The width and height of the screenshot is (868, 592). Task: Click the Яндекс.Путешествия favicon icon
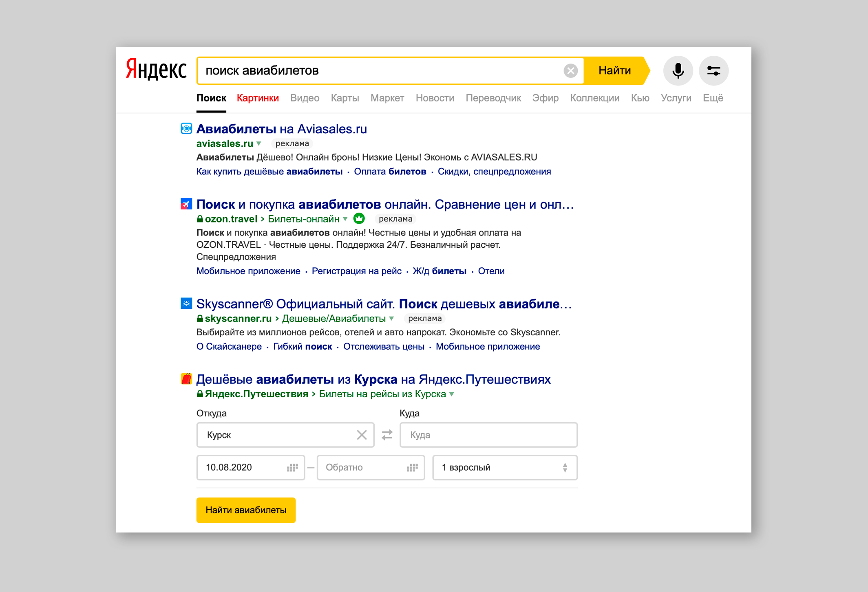pyautogui.click(x=186, y=379)
